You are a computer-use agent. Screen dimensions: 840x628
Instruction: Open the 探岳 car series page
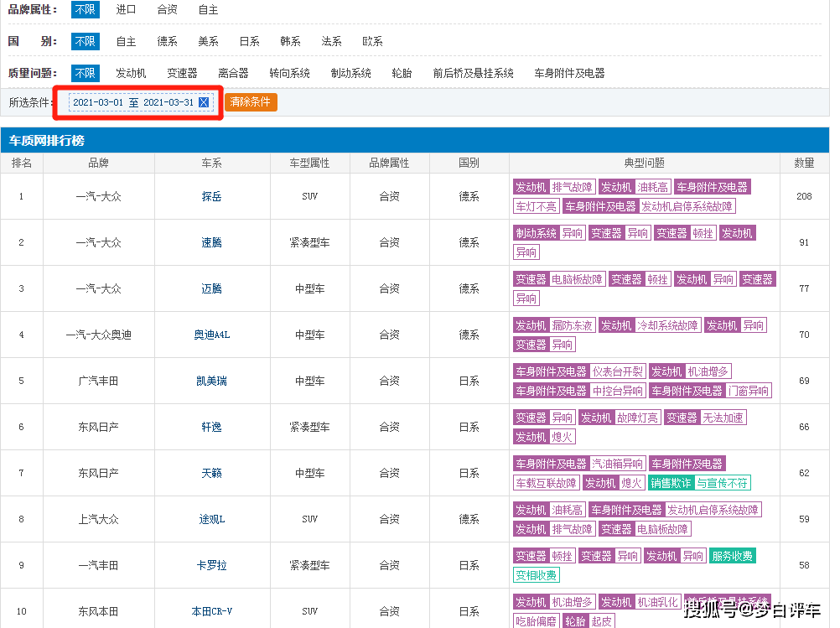pos(211,195)
